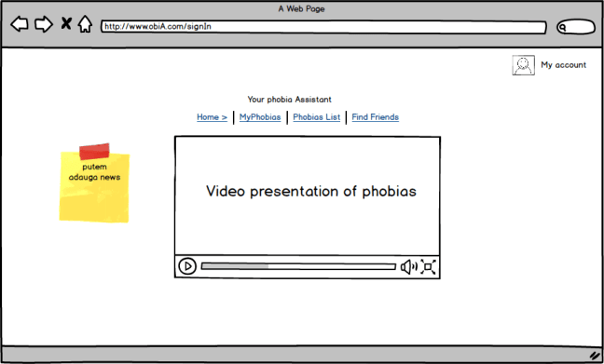Enter fullscreen on the video player

(x=428, y=266)
